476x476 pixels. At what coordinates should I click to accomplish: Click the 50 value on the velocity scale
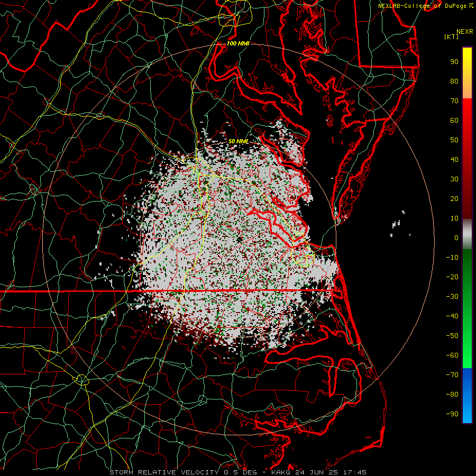click(454, 140)
